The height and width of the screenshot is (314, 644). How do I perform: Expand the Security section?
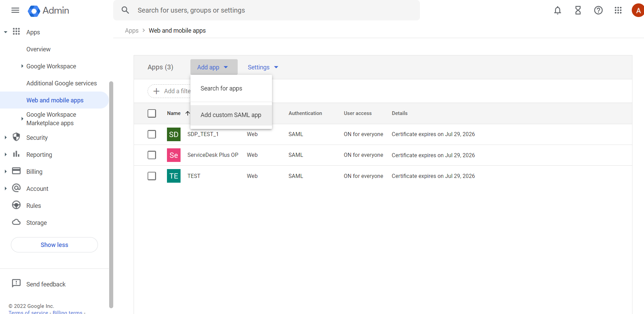pos(5,137)
